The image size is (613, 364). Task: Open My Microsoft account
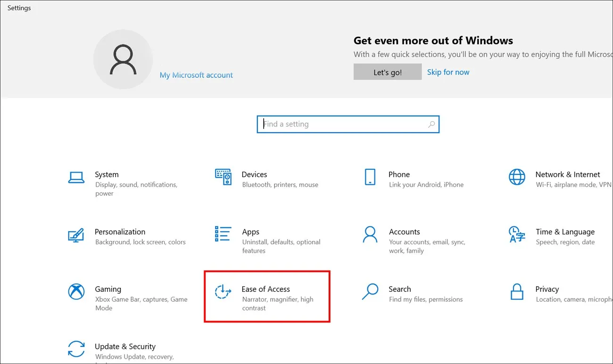coord(196,75)
